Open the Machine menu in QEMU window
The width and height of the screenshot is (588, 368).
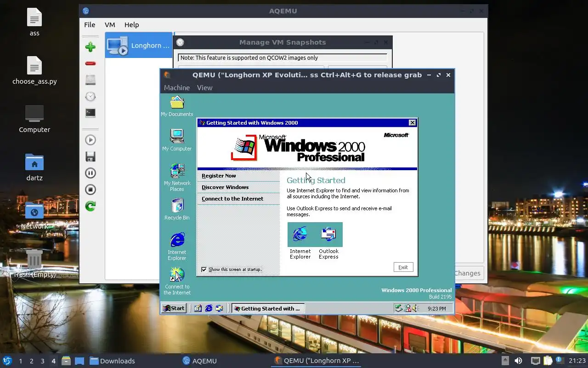tap(177, 88)
